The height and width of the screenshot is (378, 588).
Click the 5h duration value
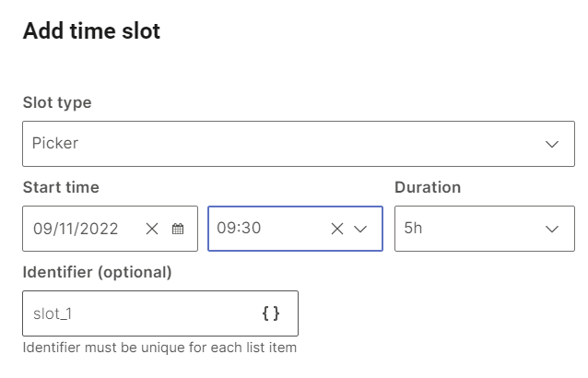(413, 229)
